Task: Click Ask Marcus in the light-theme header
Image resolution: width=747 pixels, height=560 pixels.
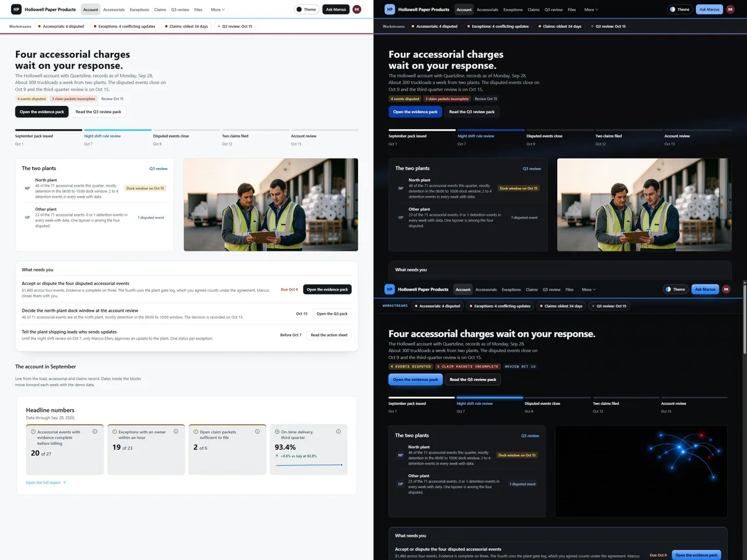Action: coord(336,9)
